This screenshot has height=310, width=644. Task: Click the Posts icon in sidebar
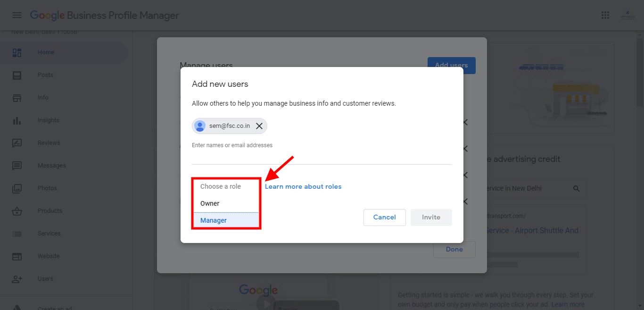tap(17, 75)
